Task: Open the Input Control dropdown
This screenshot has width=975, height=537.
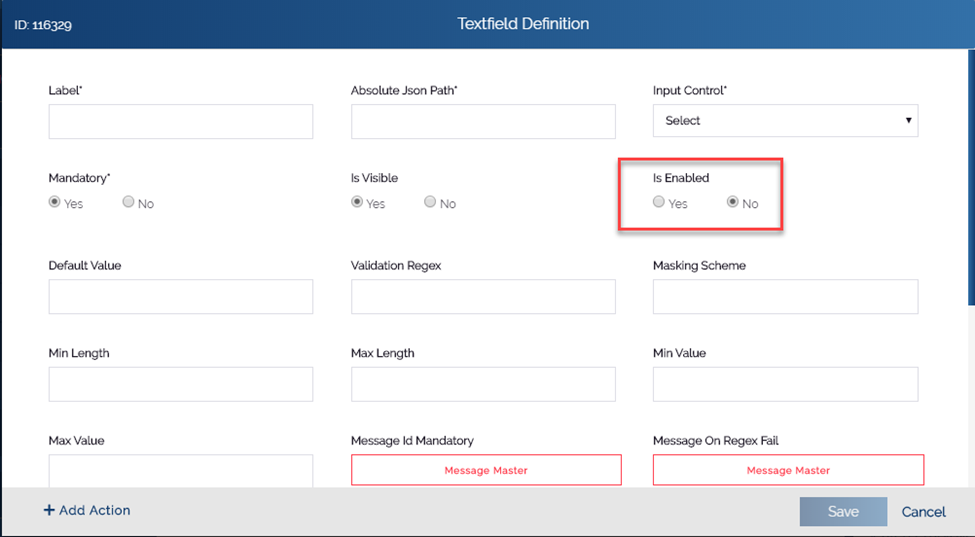Action: 785,121
